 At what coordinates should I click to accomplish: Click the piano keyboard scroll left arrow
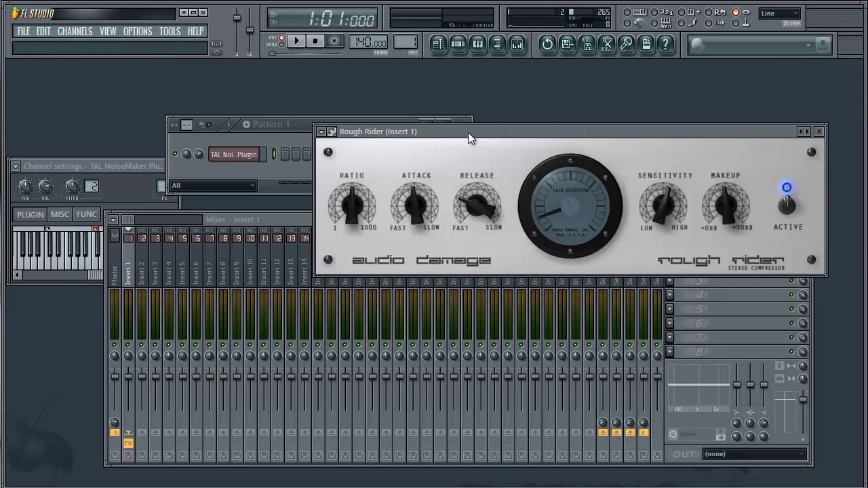pyautogui.click(x=18, y=275)
